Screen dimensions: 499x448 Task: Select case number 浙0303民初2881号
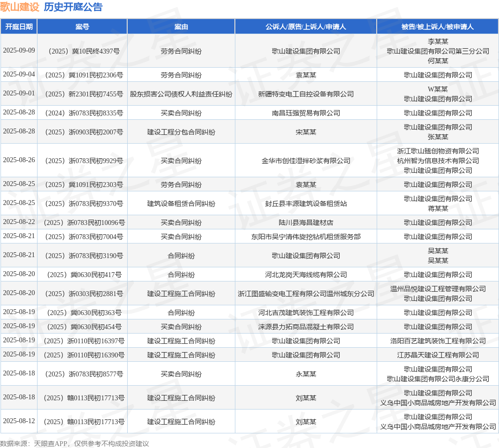(x=84, y=294)
